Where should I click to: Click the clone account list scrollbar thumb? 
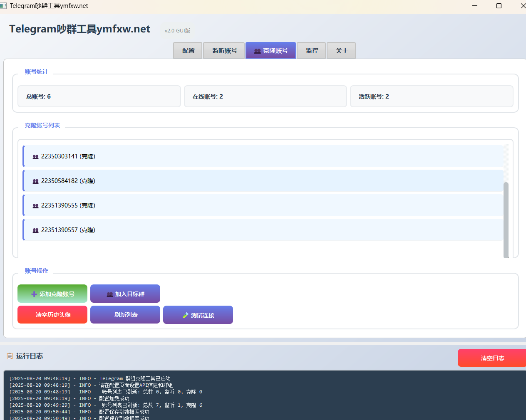pos(506,220)
